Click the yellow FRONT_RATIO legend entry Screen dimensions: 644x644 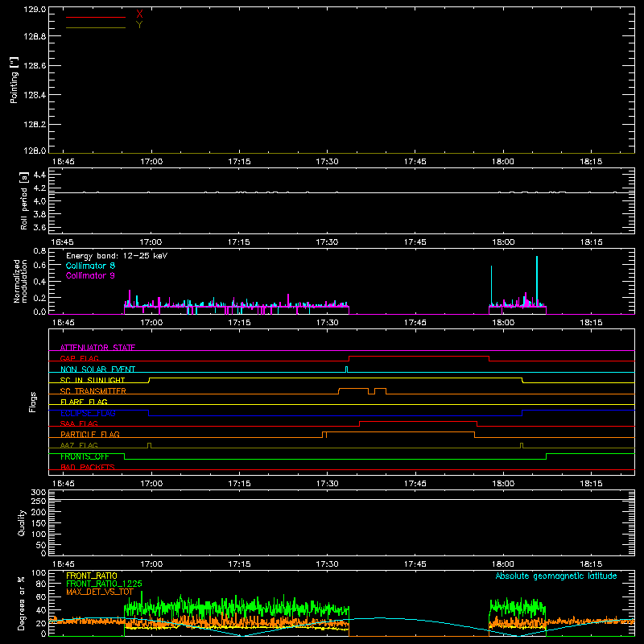92,576
